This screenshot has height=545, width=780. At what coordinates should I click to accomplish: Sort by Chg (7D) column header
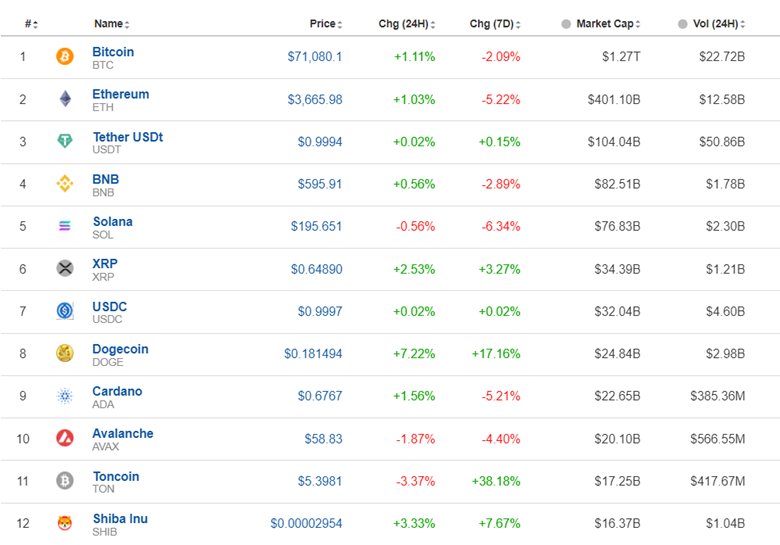[x=495, y=24]
